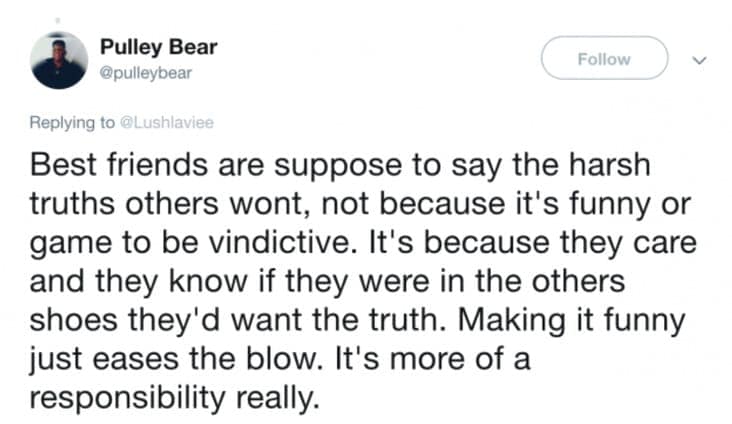This screenshot has width=732, height=424.
Task: Click the Follow button
Action: [605, 58]
